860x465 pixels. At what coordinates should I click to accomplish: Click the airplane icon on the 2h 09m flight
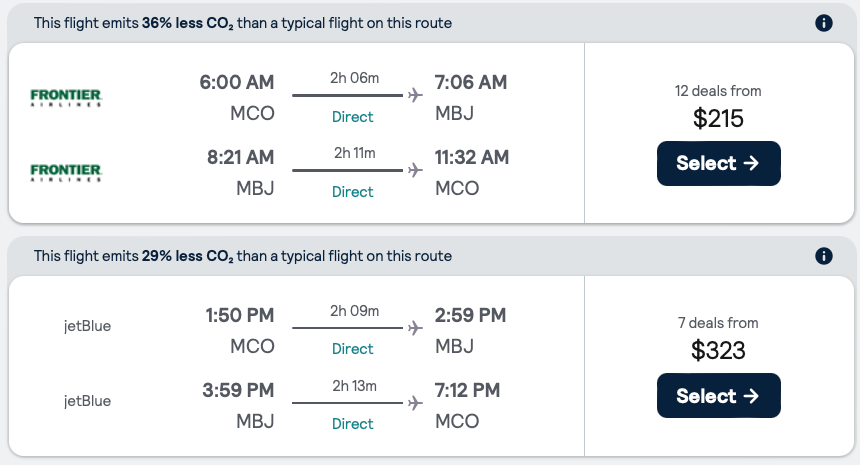click(415, 328)
